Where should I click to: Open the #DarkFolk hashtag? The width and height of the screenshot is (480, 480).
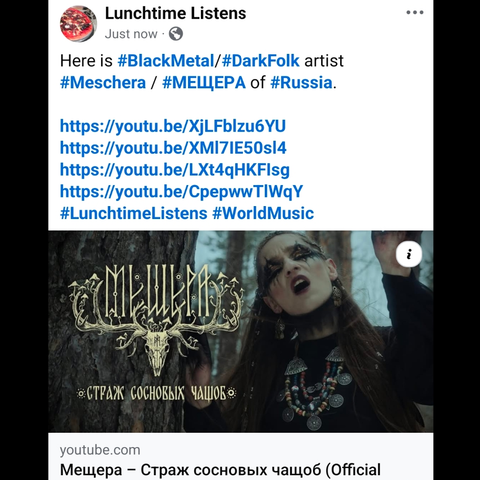click(261, 61)
